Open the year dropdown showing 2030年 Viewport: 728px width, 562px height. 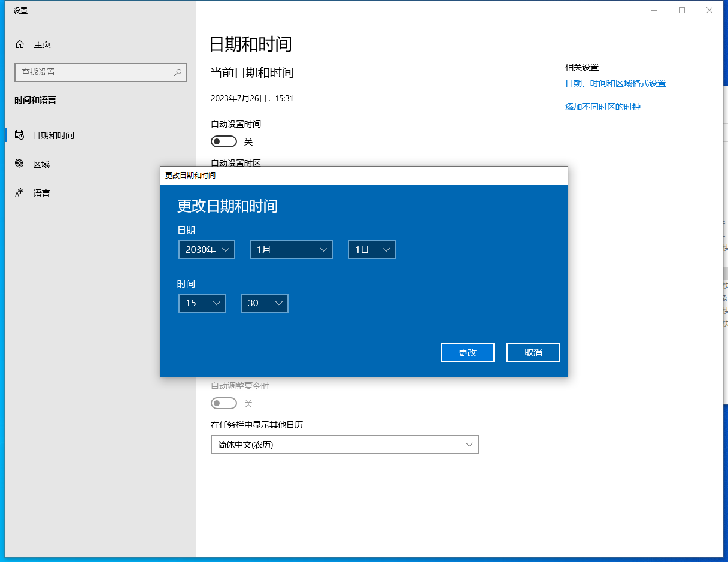(x=207, y=250)
